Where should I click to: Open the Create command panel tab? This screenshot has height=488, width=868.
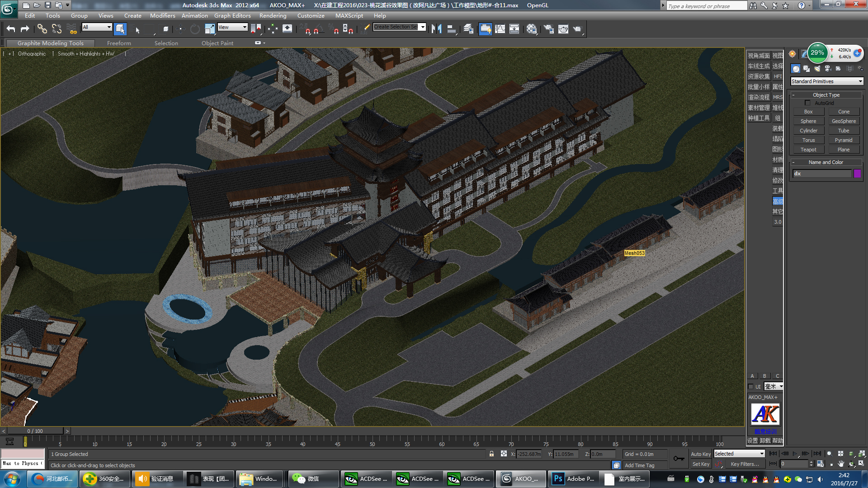click(793, 54)
